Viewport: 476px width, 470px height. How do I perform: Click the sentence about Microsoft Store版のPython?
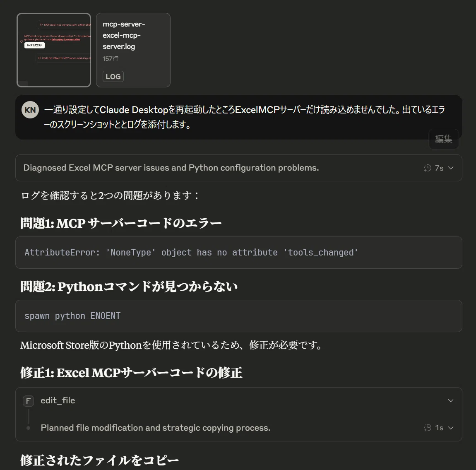(x=171, y=345)
